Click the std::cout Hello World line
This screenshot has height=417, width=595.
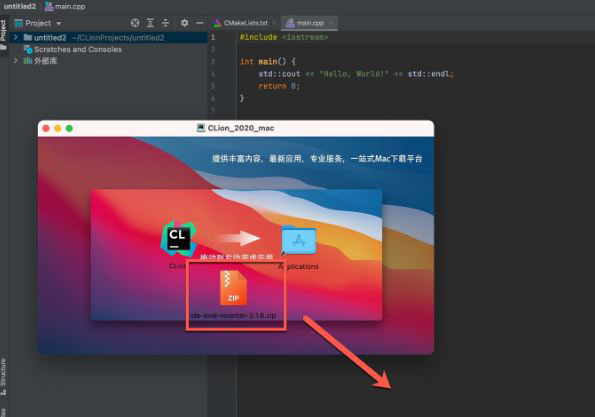(356, 74)
